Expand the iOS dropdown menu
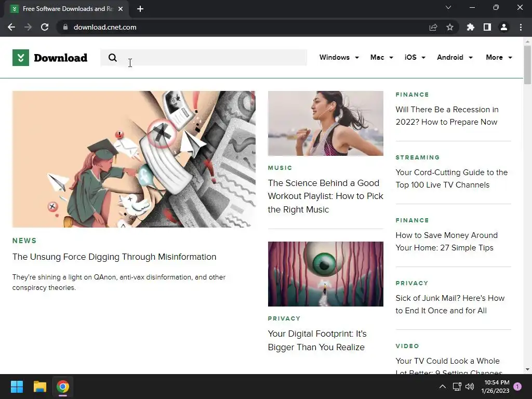532x399 pixels. [x=415, y=57]
